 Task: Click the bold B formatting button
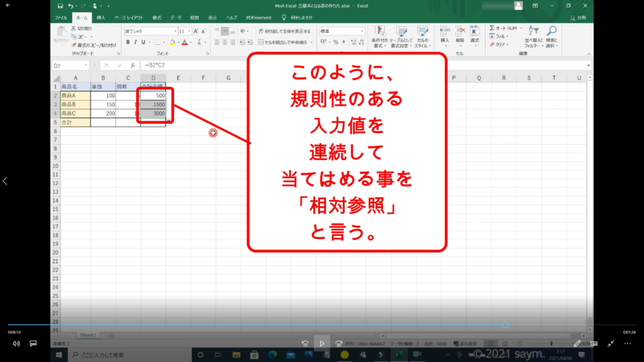[128, 42]
